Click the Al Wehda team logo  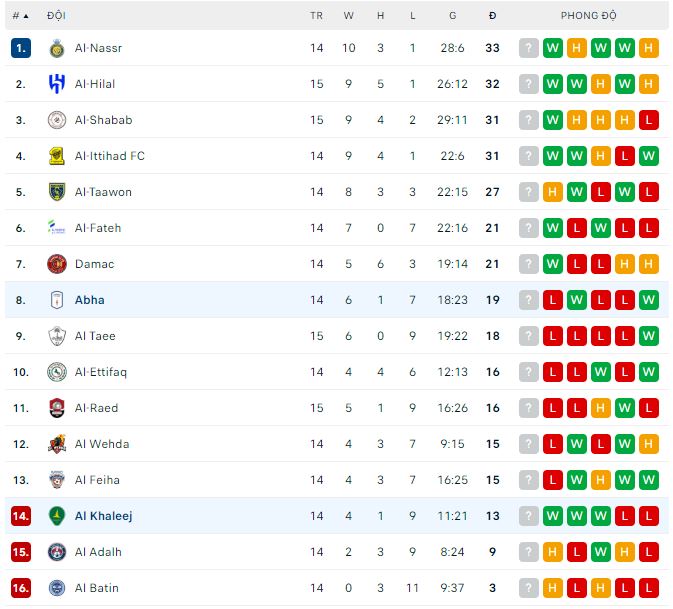pos(57,444)
